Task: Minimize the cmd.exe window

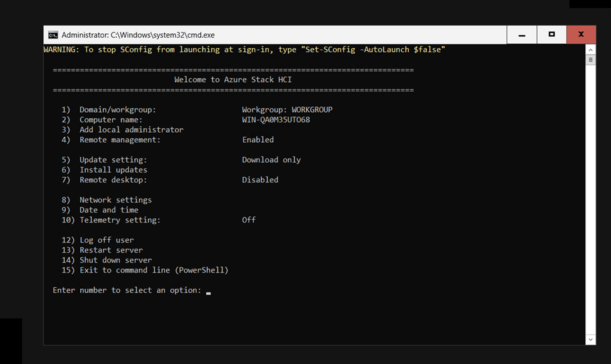Action: 522,34
